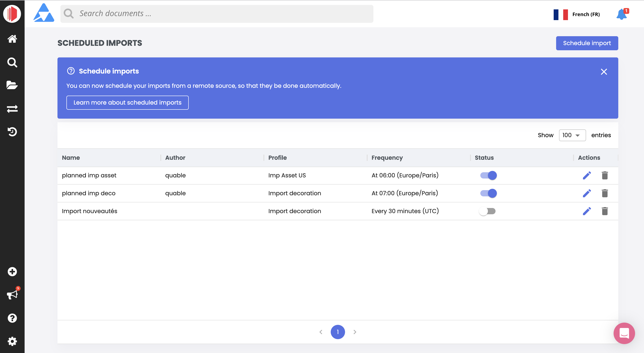Delete 'planned imp asset' with trash icon

click(x=605, y=175)
